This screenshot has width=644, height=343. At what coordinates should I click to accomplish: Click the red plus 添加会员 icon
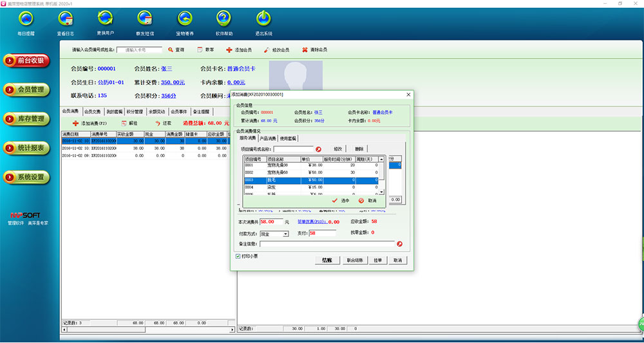coord(229,50)
